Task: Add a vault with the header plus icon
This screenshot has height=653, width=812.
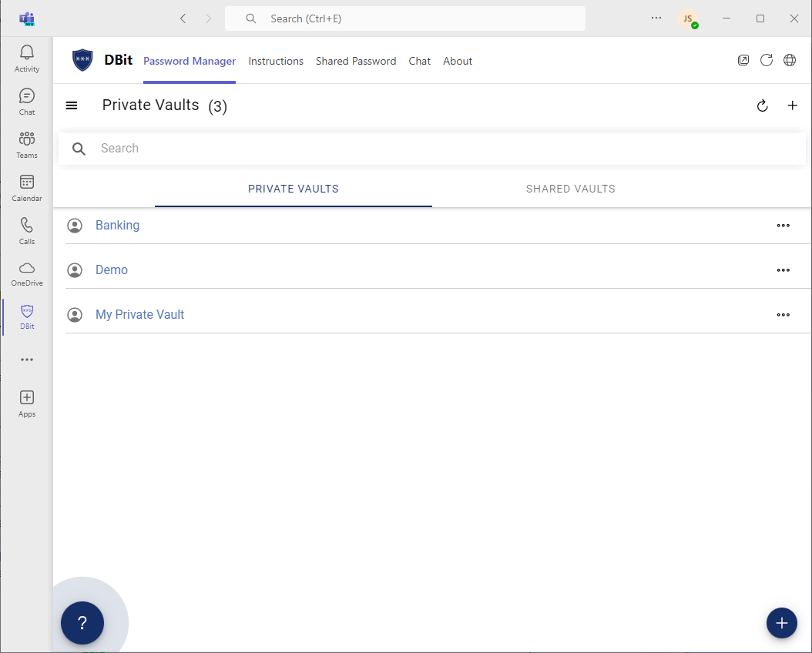Action: (792, 105)
